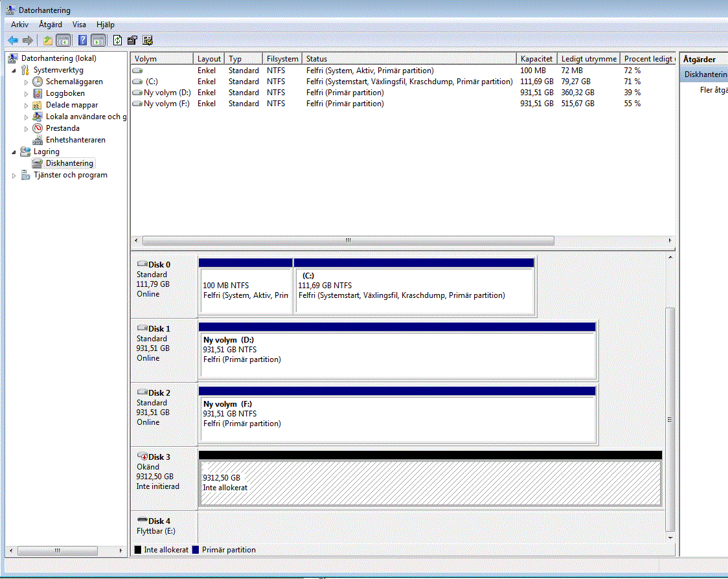This screenshot has width=728, height=579.
Task: Collapse the Lagring tree node
Action: point(14,152)
